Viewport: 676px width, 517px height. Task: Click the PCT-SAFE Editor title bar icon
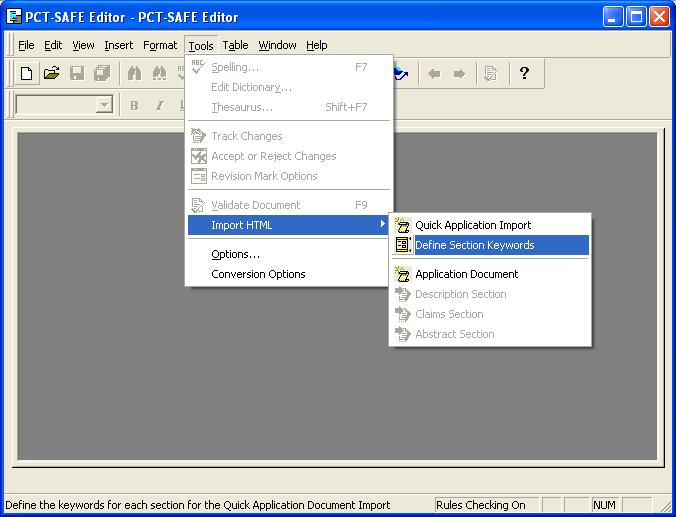14,17
